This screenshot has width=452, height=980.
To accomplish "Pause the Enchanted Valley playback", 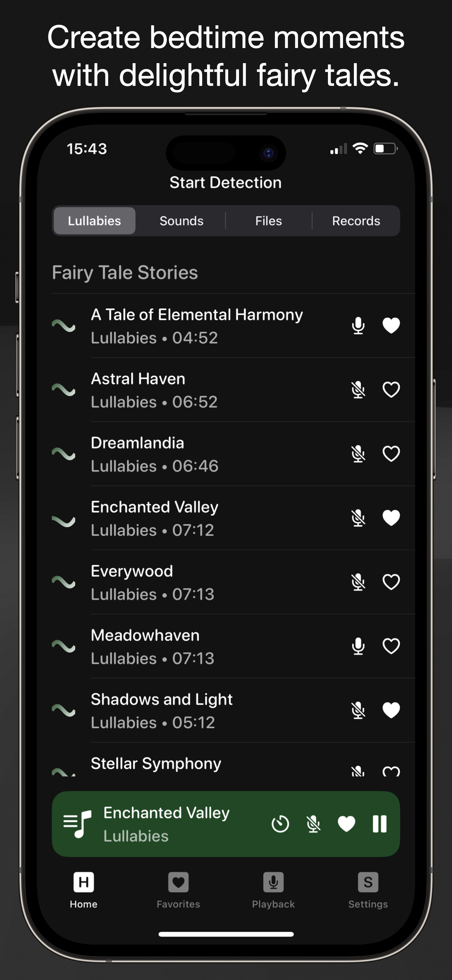I will pos(379,824).
